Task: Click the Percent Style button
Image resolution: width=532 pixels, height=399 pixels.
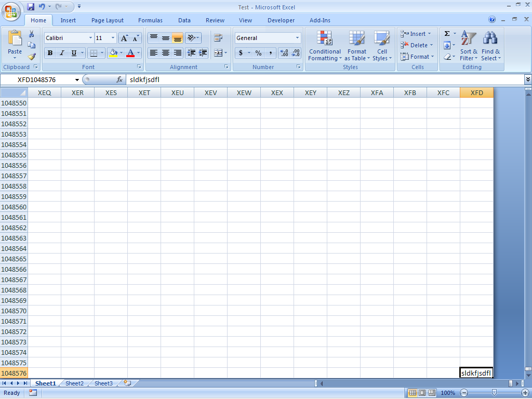Action: 258,53
